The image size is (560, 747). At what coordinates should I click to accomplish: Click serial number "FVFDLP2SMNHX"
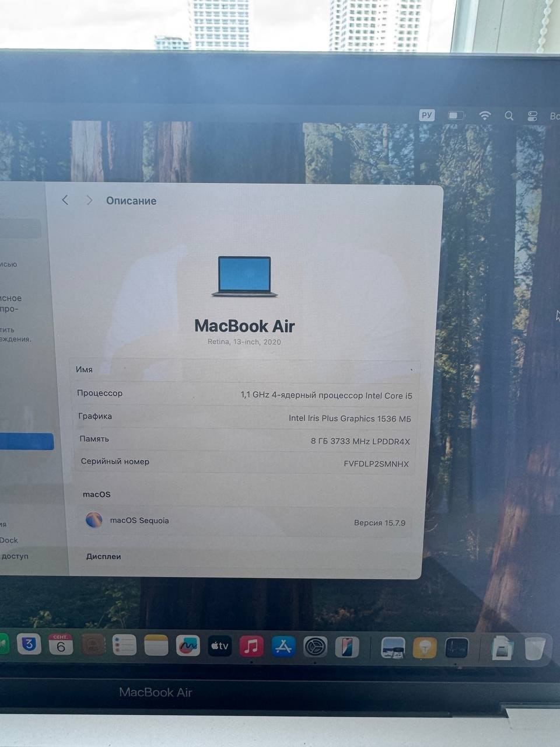(x=376, y=464)
